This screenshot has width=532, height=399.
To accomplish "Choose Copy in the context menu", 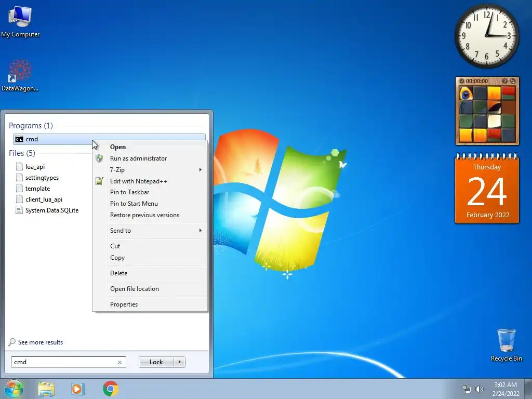I will [x=150, y=258].
